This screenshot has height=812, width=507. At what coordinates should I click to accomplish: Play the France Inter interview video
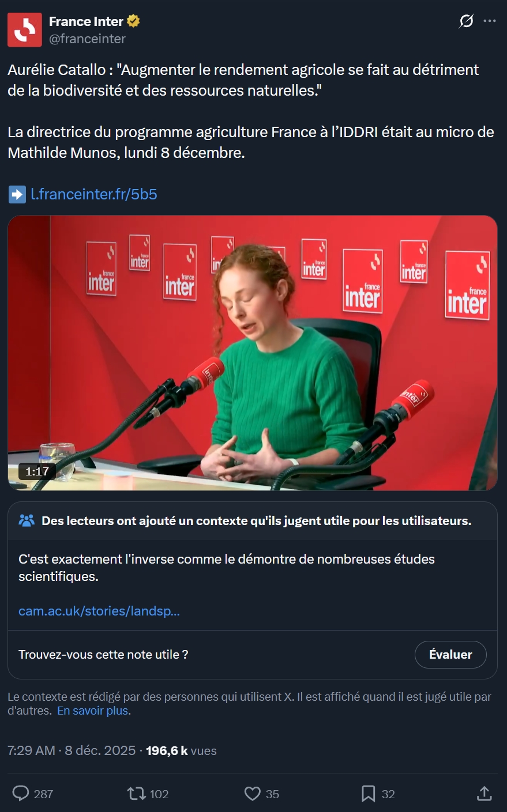pyautogui.click(x=253, y=353)
